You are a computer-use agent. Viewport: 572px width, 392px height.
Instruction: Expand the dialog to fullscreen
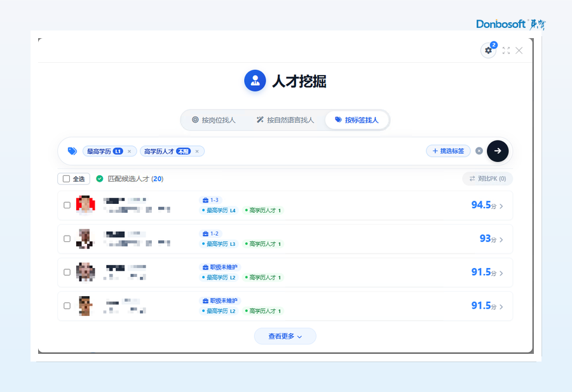point(506,50)
